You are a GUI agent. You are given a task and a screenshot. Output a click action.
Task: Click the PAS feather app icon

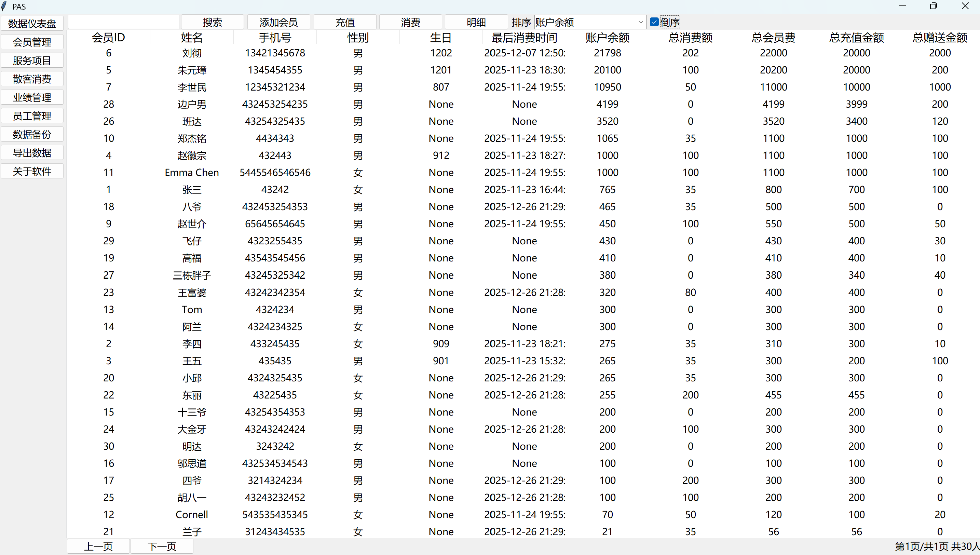click(4, 6)
